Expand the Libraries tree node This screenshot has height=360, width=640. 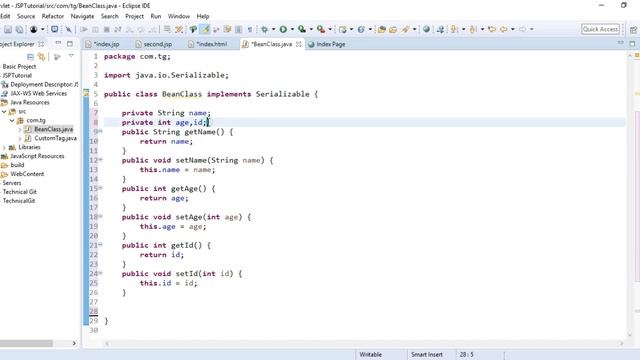4,147
